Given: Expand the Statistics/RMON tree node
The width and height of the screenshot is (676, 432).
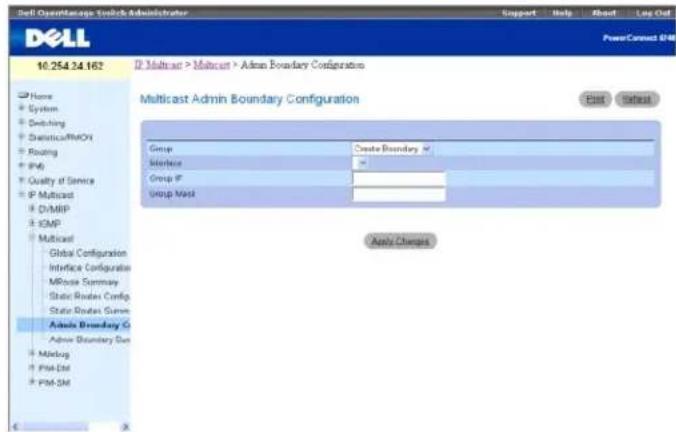Looking at the screenshot, I should pos(21,137).
